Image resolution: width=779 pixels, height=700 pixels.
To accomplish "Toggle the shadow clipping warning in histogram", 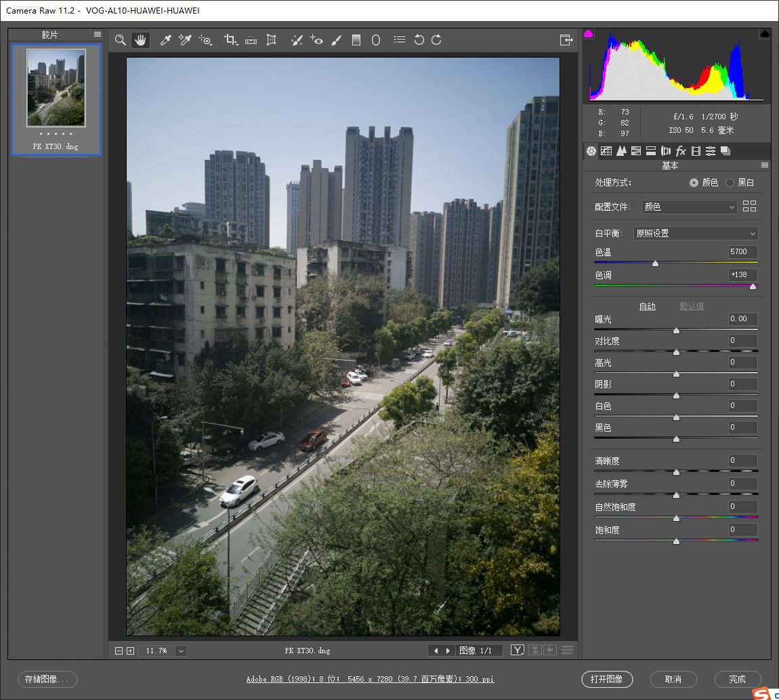I will [589, 33].
